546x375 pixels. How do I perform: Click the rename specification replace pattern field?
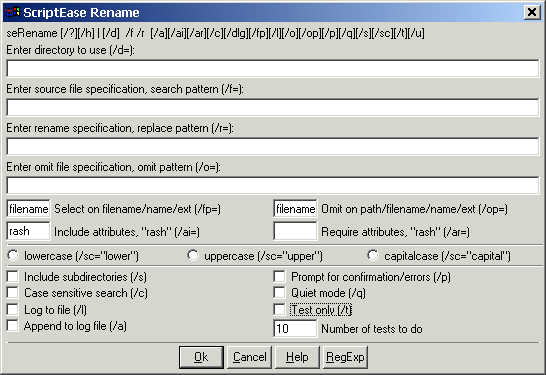click(x=273, y=146)
